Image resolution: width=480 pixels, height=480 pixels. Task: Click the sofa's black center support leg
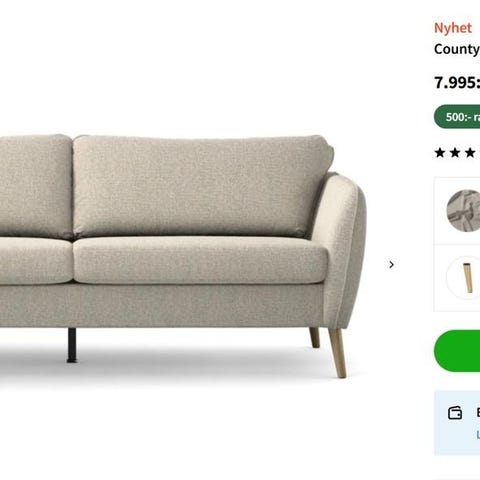pos(72,345)
